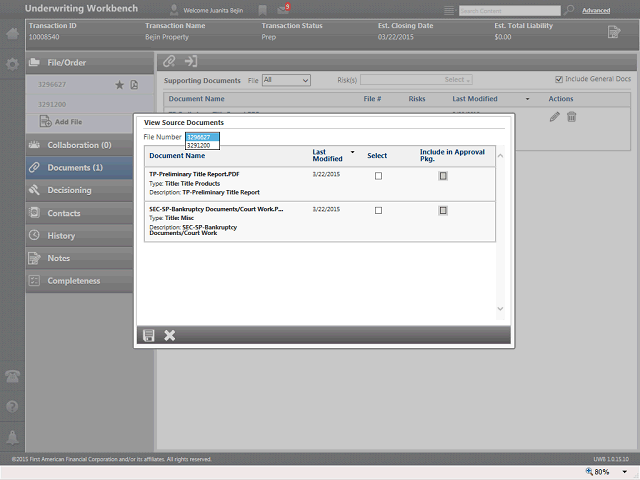This screenshot has width=640, height=480.
Task: Open the Notes section
Action: click(x=80, y=258)
